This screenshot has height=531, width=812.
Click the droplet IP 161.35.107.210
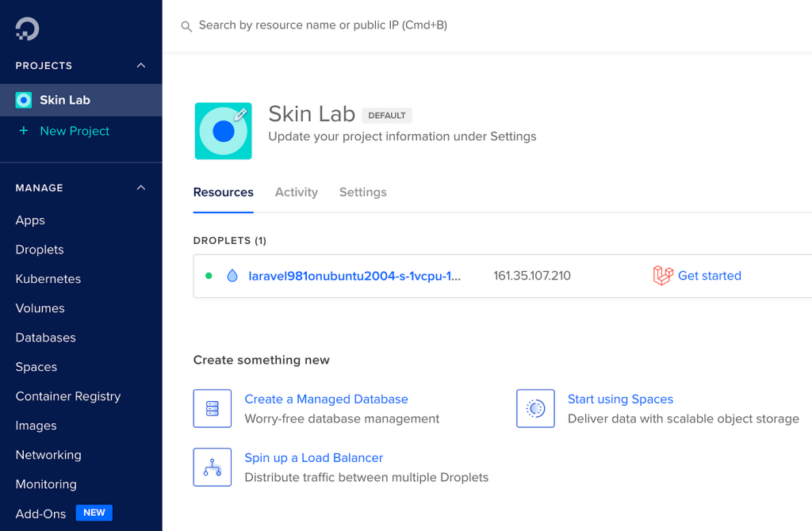[532, 276]
